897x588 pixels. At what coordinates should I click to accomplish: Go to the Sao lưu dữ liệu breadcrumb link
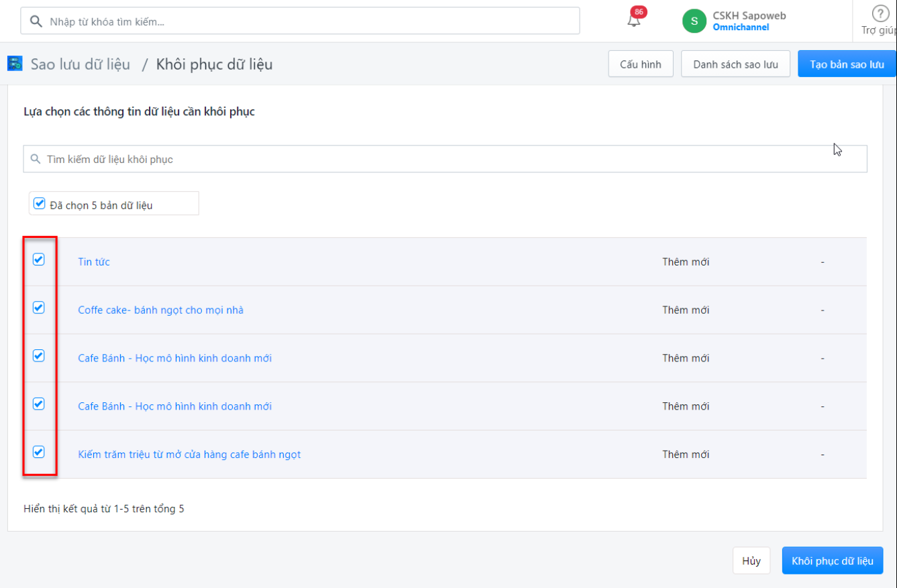[81, 64]
